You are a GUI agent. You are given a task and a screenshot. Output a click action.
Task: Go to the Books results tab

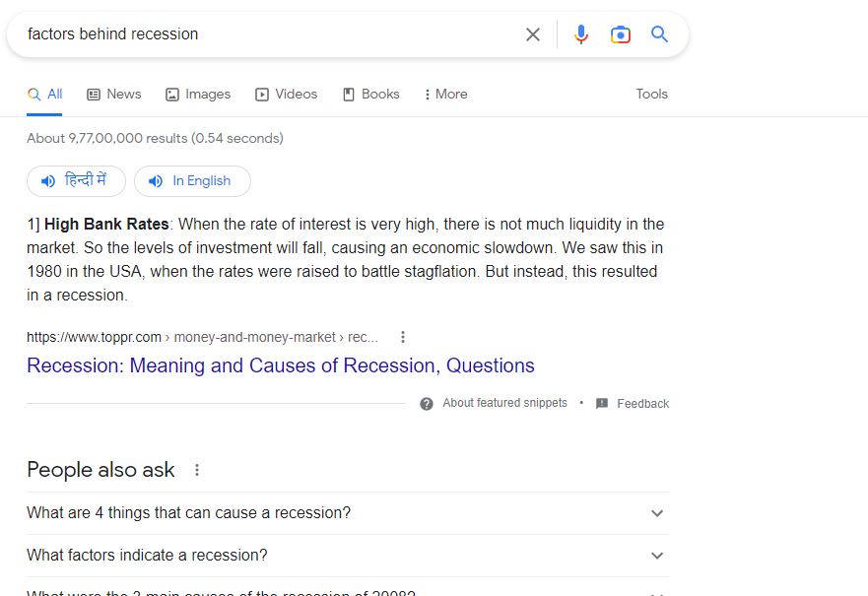[371, 95]
